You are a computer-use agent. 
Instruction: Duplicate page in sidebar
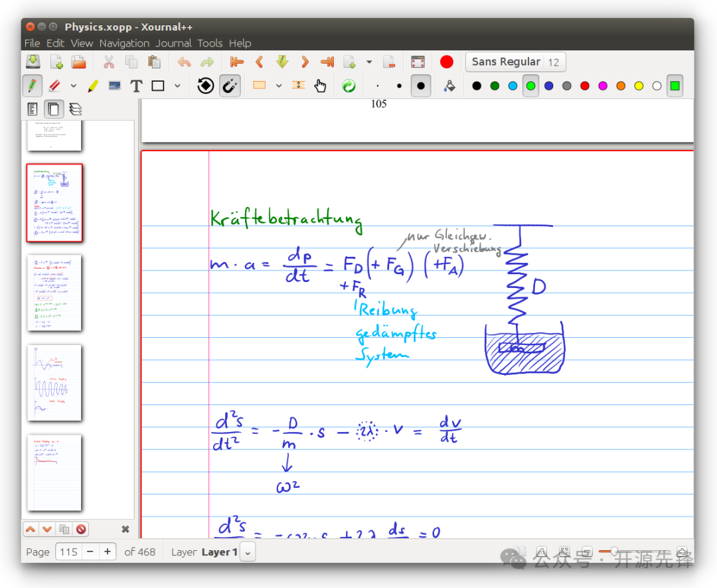point(64,529)
